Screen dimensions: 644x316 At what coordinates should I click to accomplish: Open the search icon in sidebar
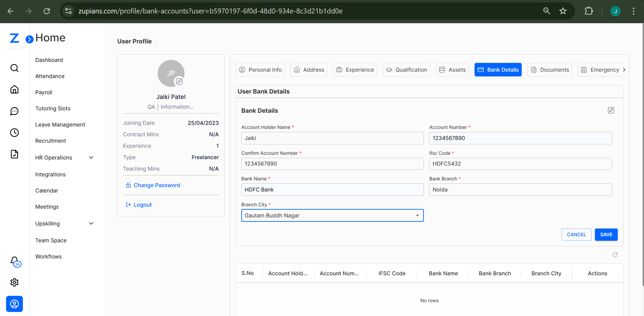[x=14, y=68]
